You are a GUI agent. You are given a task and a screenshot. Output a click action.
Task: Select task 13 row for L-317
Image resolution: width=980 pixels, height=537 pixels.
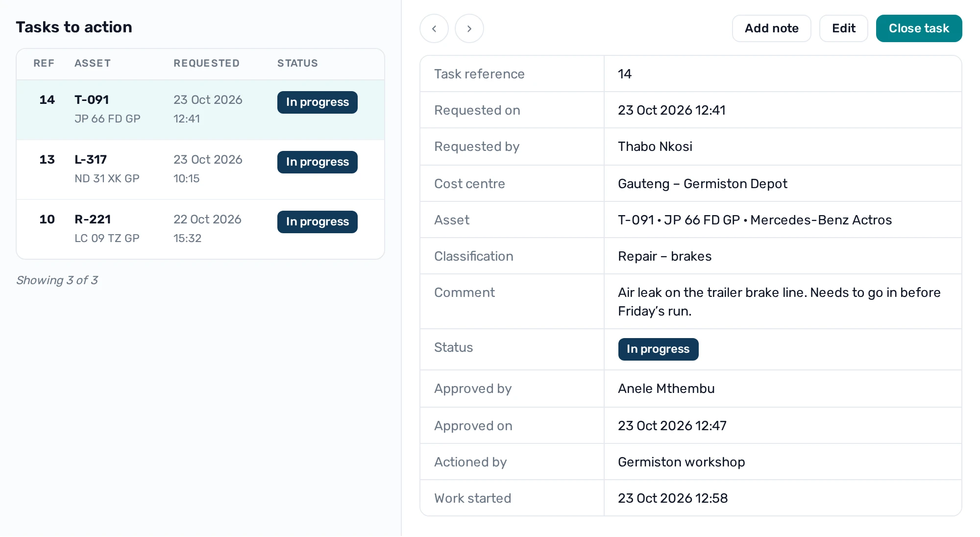[200, 170]
